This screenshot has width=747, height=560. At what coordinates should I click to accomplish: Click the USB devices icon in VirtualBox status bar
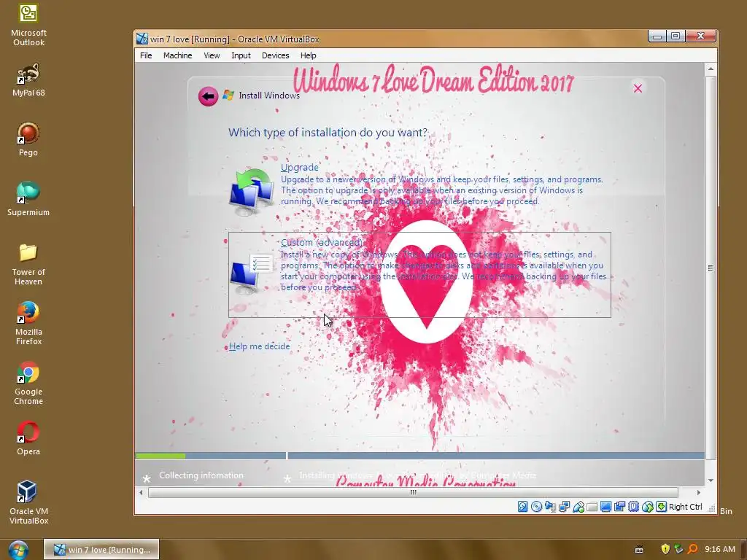tap(578, 507)
